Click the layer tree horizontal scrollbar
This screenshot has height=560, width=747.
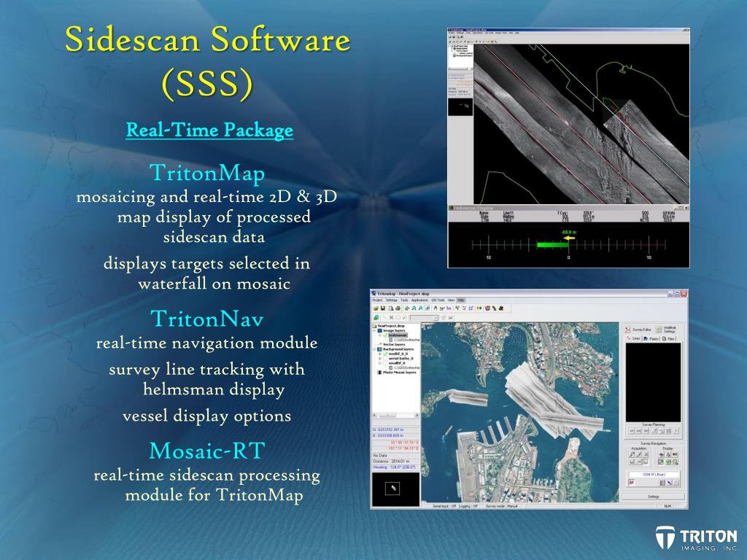point(395,415)
